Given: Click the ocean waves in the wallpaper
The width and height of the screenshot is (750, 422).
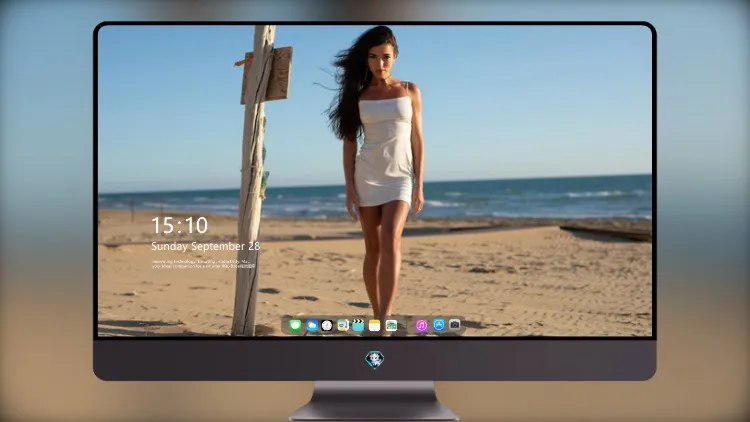Looking at the screenshot, I should point(526,196).
